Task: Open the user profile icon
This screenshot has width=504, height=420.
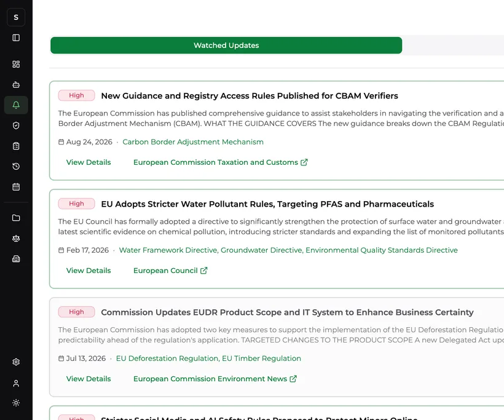Action: tap(16, 383)
